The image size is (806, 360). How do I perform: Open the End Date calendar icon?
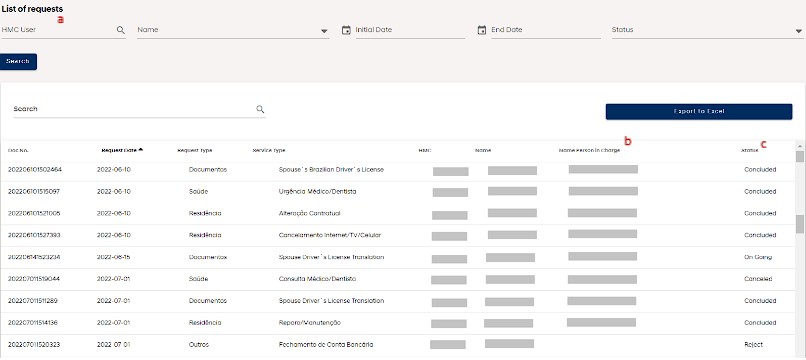click(x=482, y=30)
